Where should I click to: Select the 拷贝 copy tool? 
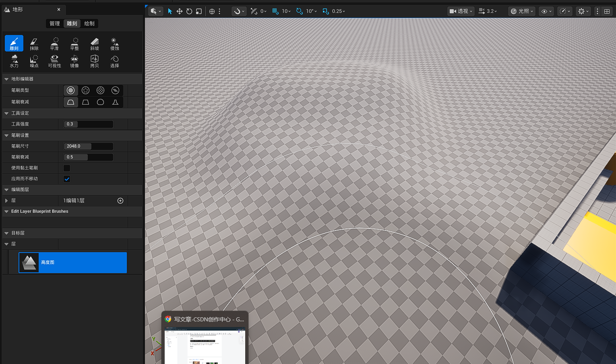95,61
